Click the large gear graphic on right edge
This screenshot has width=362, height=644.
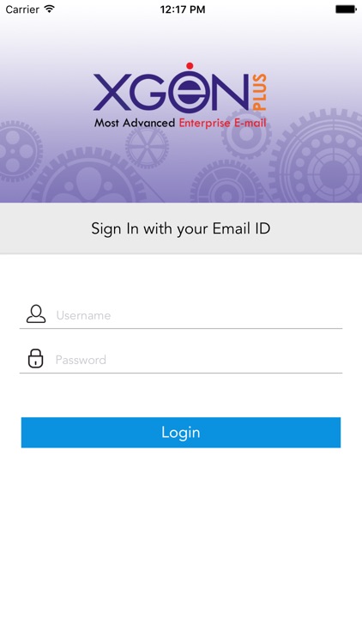tap(318, 156)
